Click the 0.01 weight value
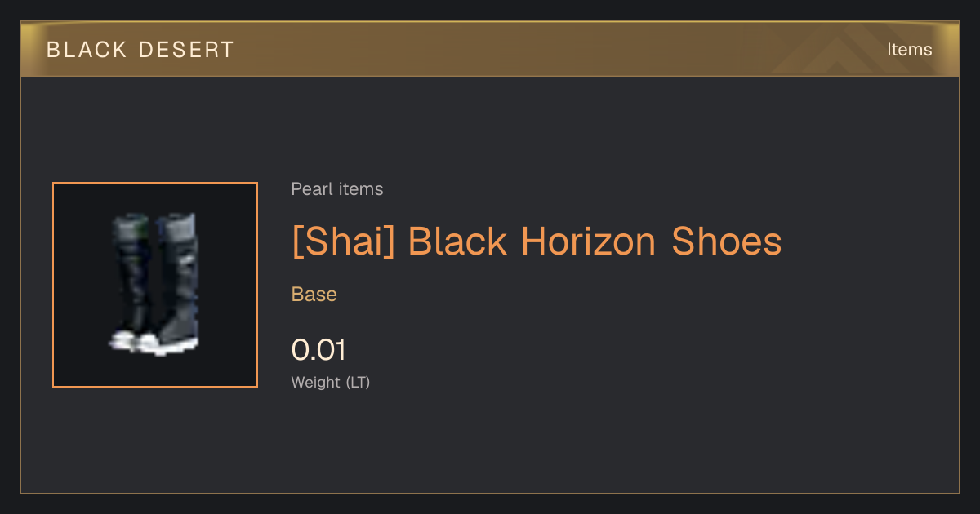Image resolution: width=980 pixels, height=514 pixels. point(318,350)
